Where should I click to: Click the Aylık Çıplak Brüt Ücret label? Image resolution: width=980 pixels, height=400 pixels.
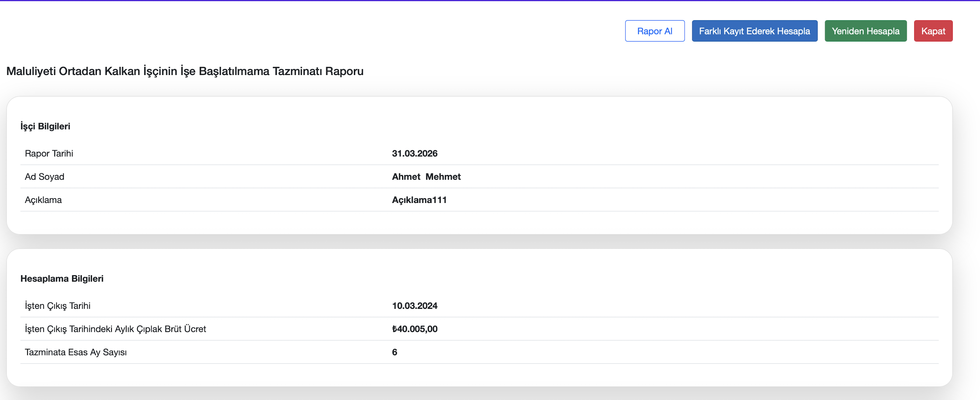click(x=115, y=329)
